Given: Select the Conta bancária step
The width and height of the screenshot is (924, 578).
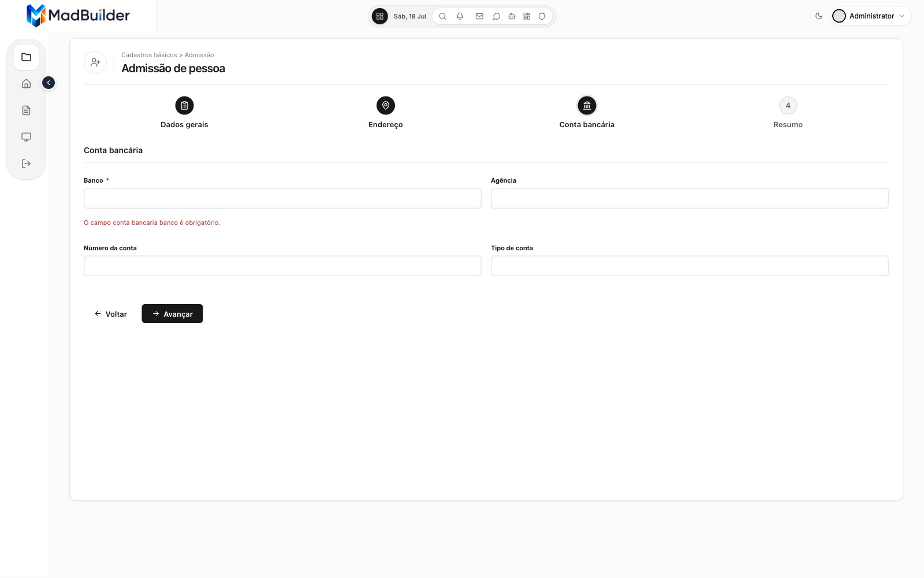Looking at the screenshot, I should point(587,113).
